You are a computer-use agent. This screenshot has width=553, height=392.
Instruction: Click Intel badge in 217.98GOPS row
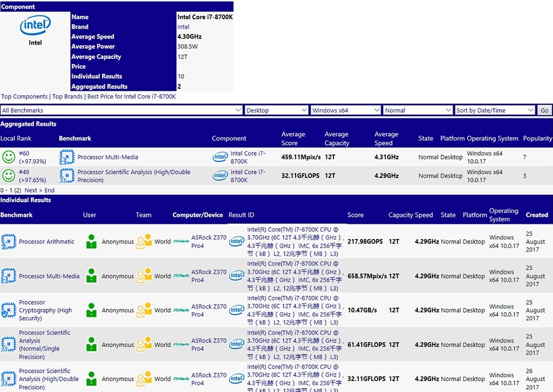237,241
